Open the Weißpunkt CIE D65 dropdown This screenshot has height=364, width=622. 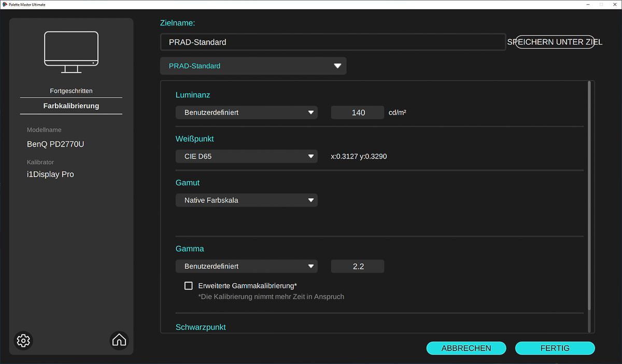pos(246,156)
